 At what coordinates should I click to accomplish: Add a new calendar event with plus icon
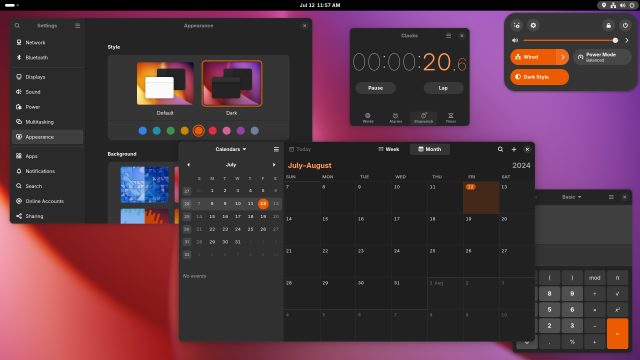tap(514, 149)
